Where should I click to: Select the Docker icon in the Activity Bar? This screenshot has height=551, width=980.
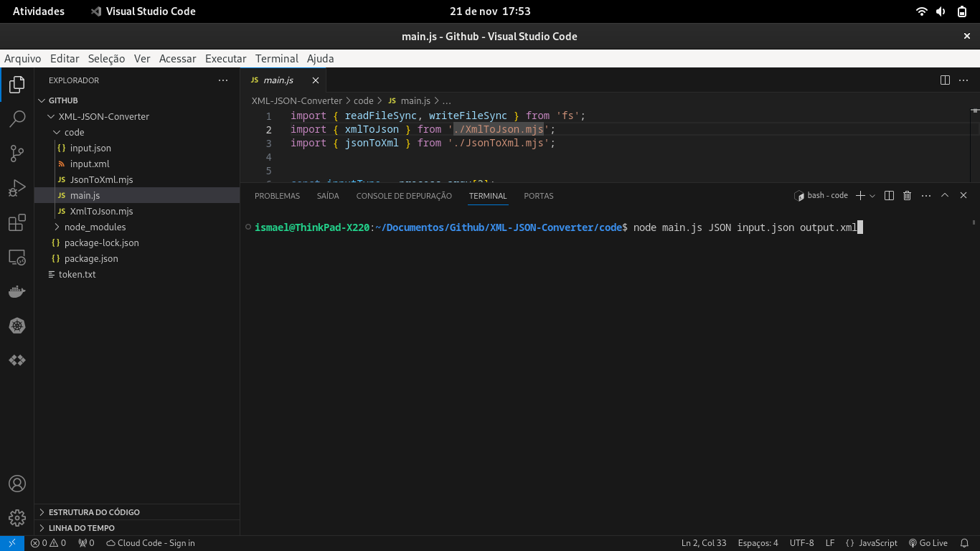coord(17,291)
